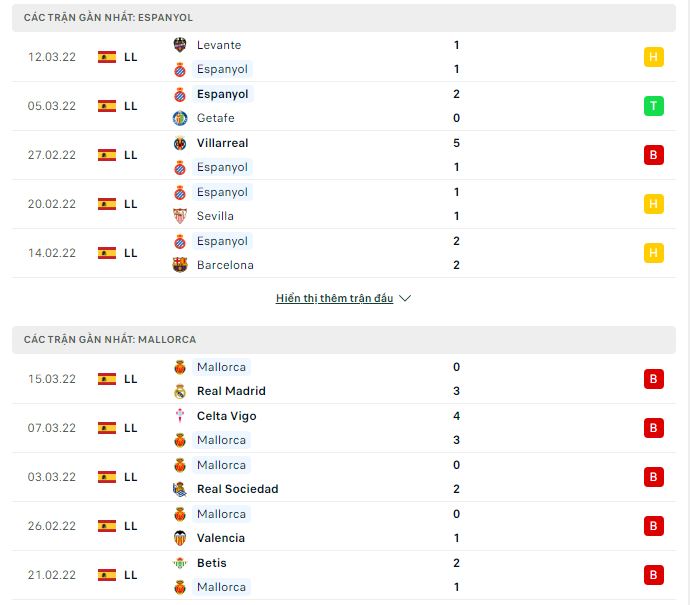Click red B badge on Villarreal match
Image resolution: width=690 pixels, height=605 pixels.
[654, 155]
